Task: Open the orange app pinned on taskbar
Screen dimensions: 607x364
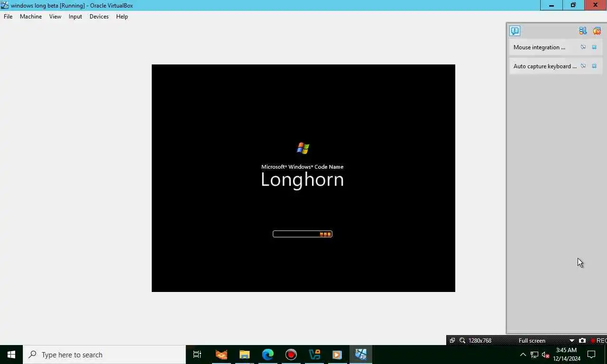Action: [x=221, y=355]
